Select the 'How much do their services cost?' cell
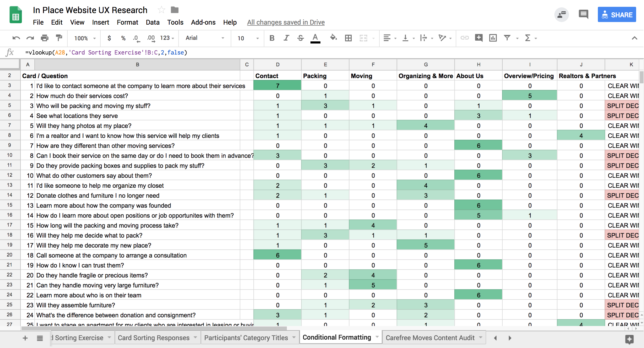 (x=137, y=96)
